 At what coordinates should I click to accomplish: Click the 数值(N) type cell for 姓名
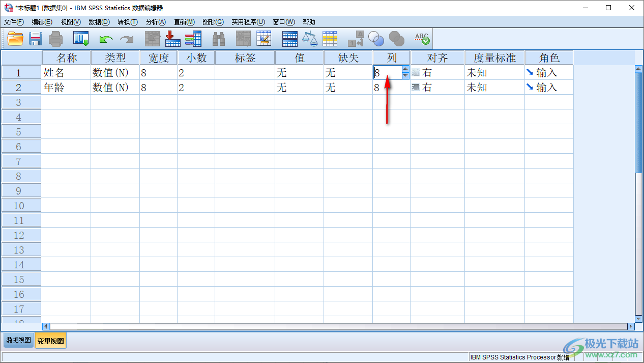coord(115,72)
